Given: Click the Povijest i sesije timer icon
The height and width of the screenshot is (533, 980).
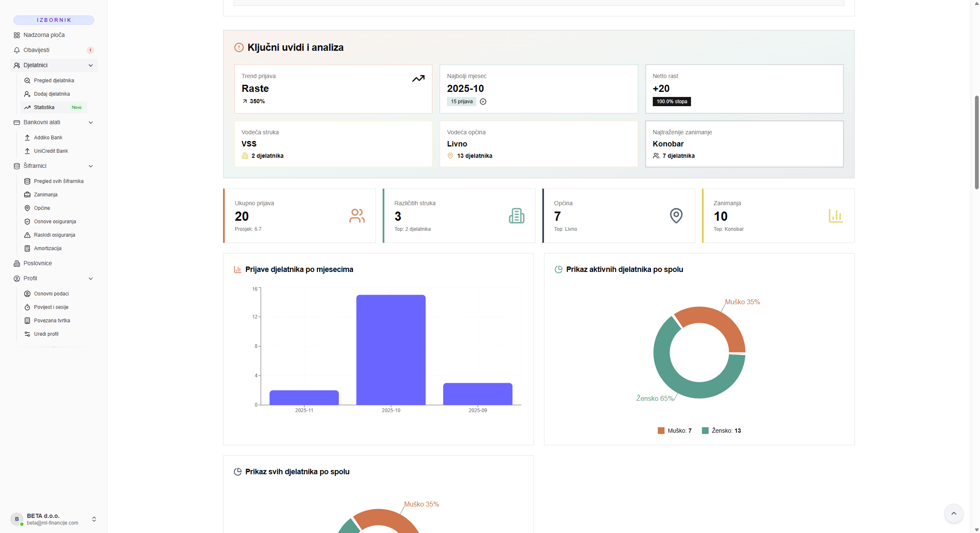Looking at the screenshot, I should (x=27, y=307).
